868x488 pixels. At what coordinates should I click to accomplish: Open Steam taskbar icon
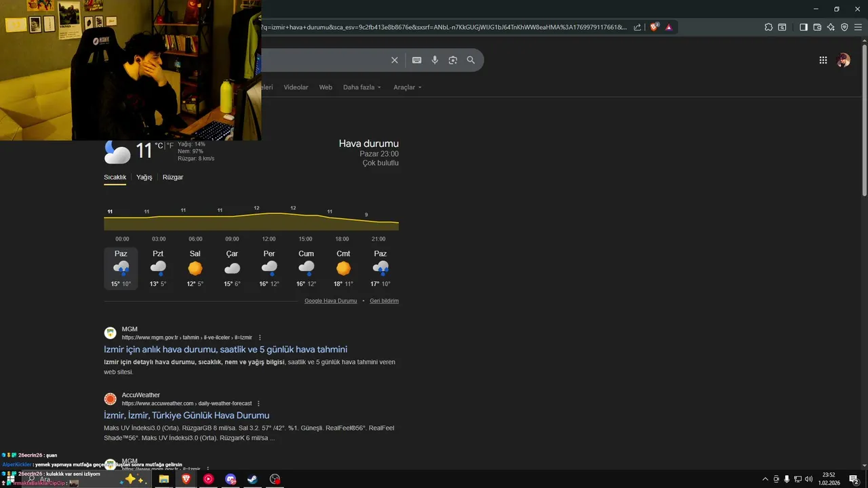[x=252, y=479]
